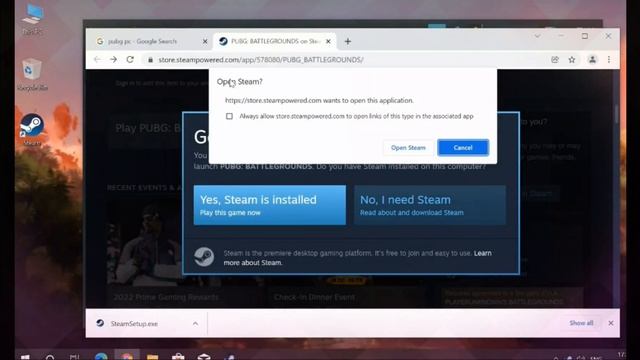Open the Recycle Bin desktop icon
This screenshot has width=640, height=360.
pos(32,75)
